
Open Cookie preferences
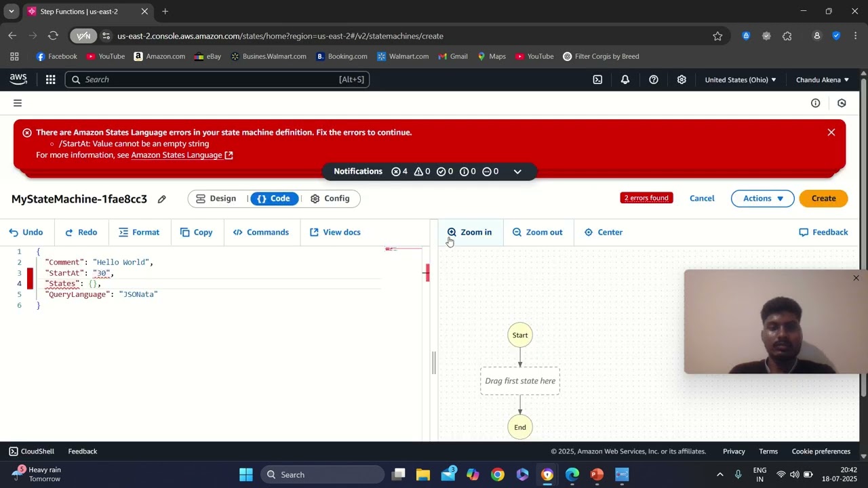click(x=821, y=451)
